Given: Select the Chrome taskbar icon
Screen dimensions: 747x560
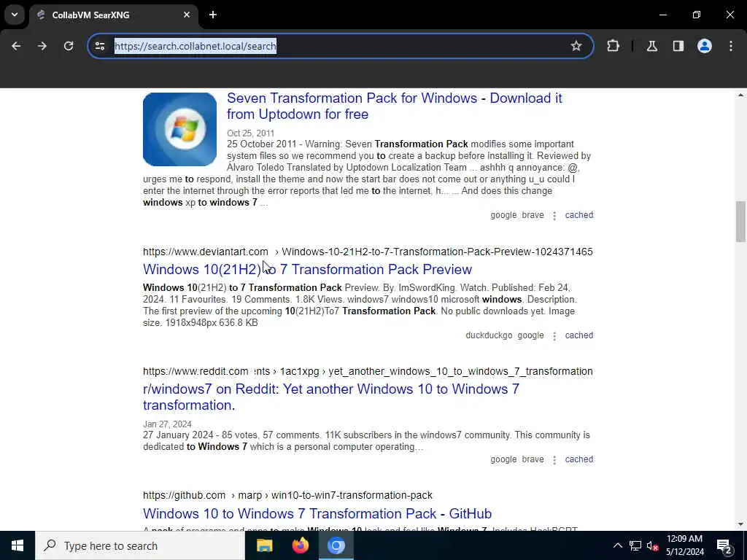Looking at the screenshot, I should 336,545.
